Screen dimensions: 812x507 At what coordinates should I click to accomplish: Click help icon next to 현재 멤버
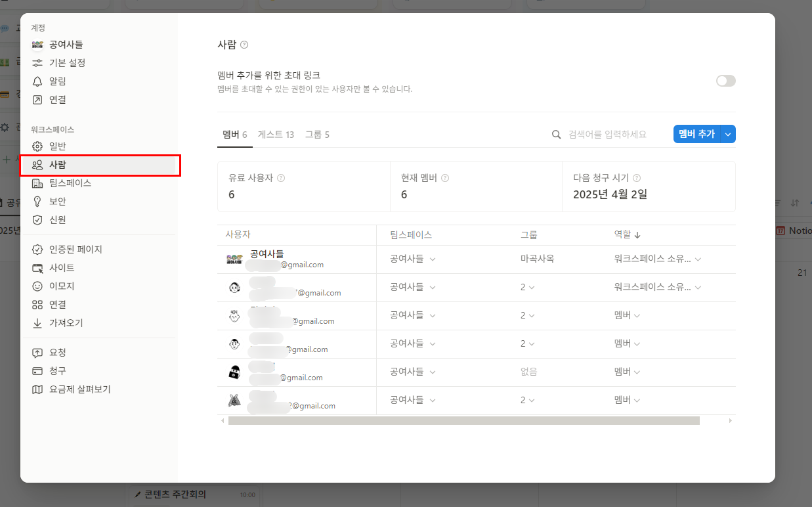tap(445, 178)
